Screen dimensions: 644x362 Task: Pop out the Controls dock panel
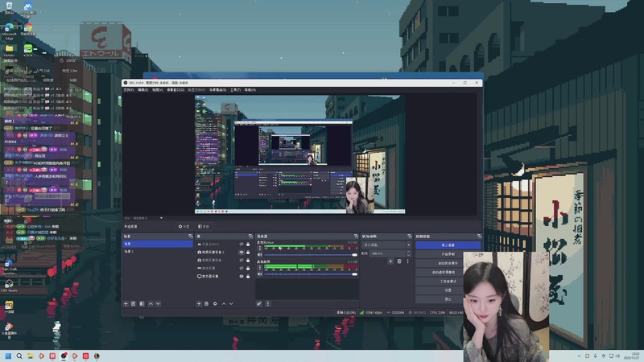coord(479,237)
